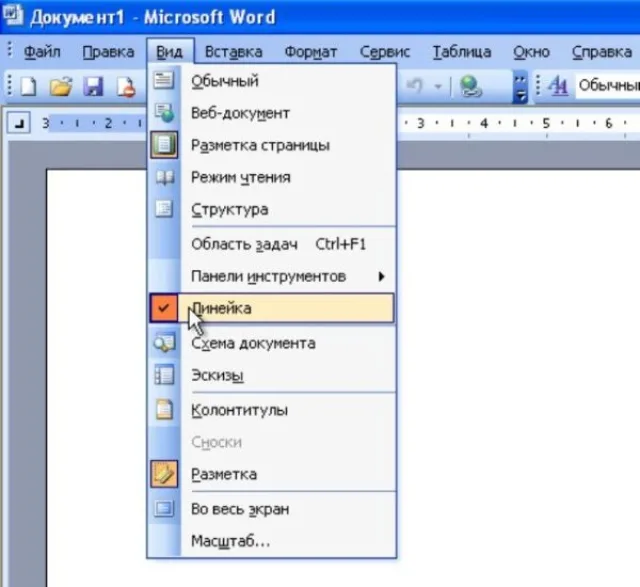Click the Formatting toolbar drag handle

(x=538, y=86)
